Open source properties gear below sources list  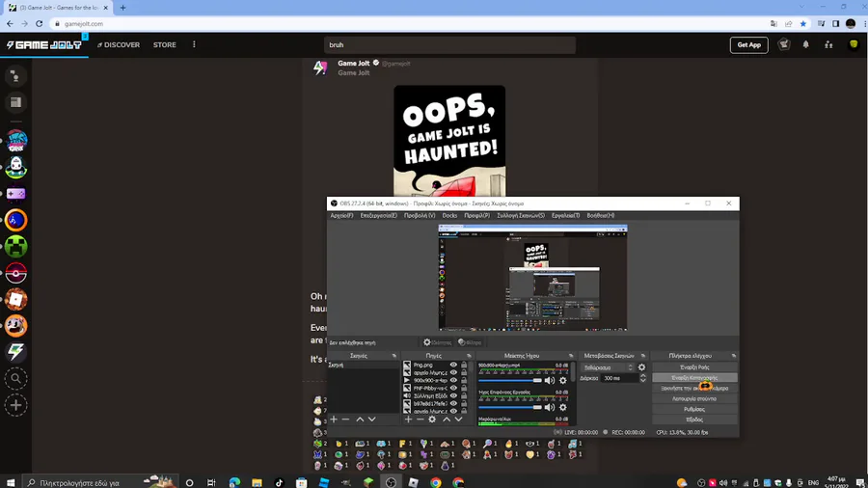pyautogui.click(x=432, y=420)
